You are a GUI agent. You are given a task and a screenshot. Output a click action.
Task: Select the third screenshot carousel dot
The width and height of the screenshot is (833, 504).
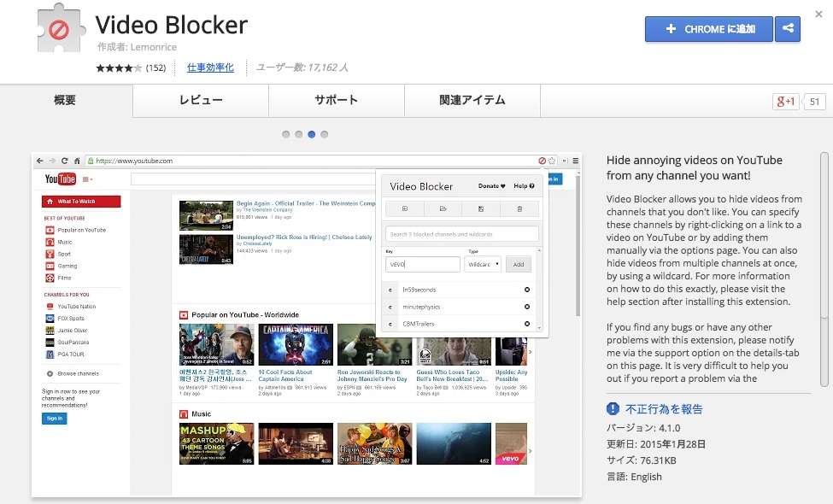[x=311, y=134]
